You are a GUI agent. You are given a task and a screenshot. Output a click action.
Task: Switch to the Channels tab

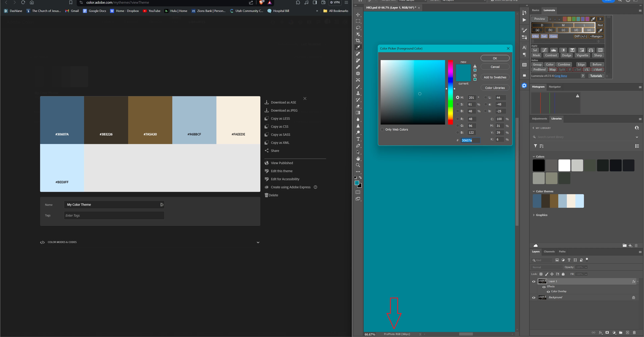click(x=549, y=252)
